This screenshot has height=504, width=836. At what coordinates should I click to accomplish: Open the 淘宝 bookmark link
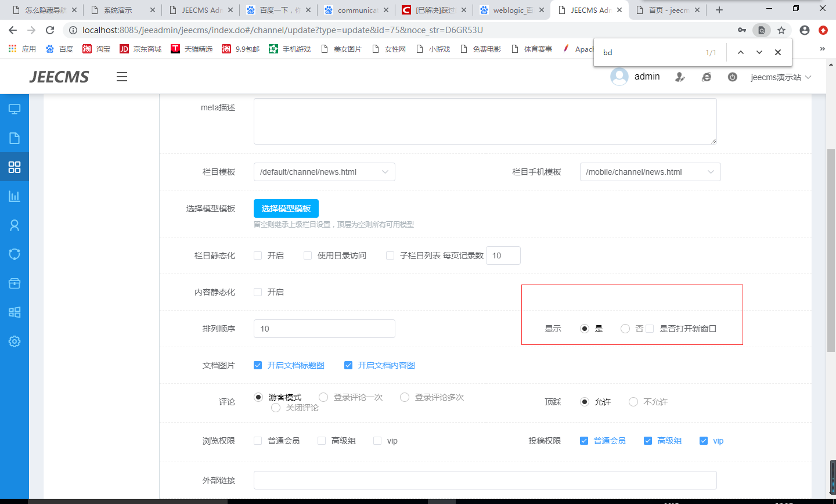96,49
